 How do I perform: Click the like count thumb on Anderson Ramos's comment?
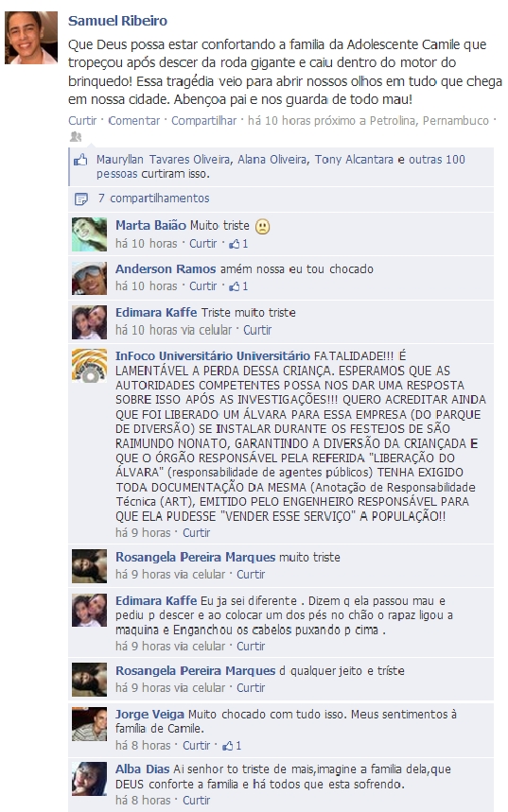(234, 286)
